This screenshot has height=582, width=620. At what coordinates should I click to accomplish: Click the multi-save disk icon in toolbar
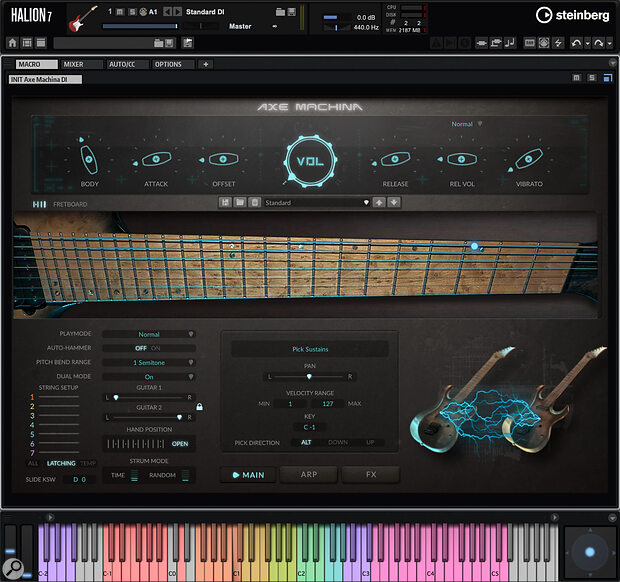[x=169, y=43]
